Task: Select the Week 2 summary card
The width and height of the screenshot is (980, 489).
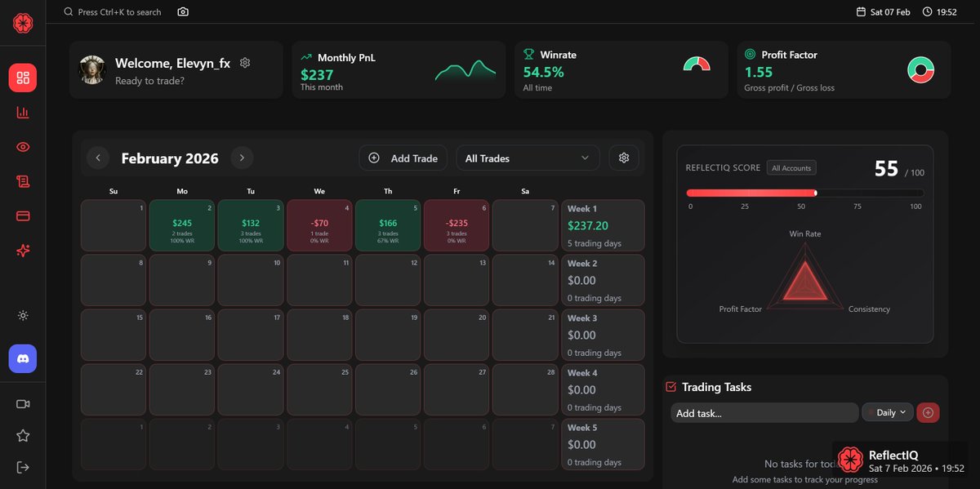Action: coord(603,280)
